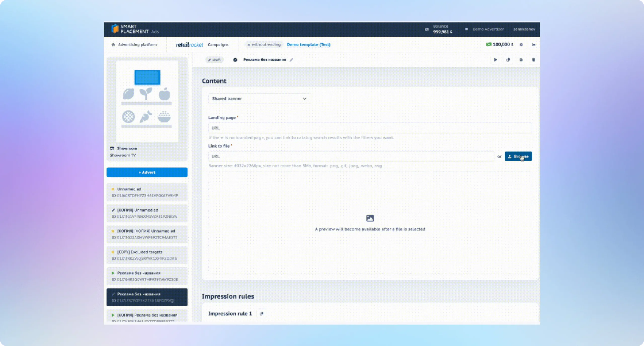
Task: Open the semikashev user menu
Action: coord(524,29)
